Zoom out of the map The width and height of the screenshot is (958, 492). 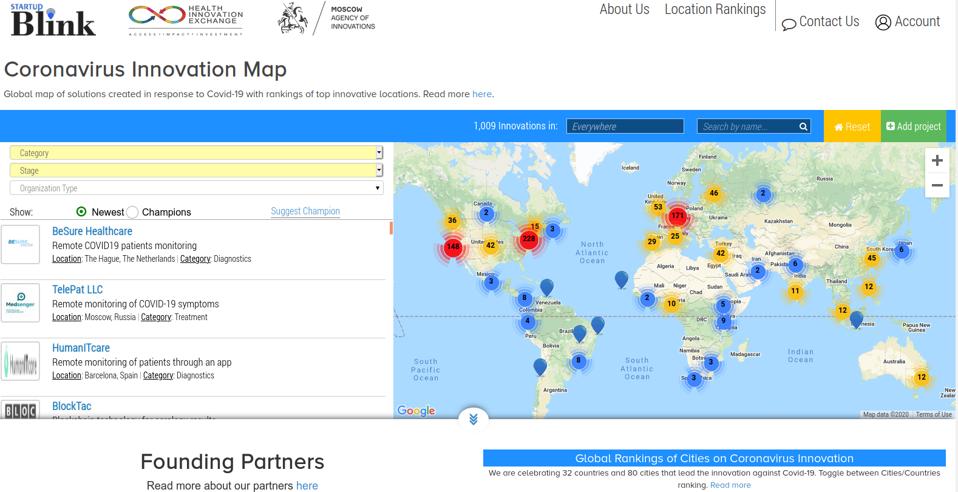coord(936,186)
